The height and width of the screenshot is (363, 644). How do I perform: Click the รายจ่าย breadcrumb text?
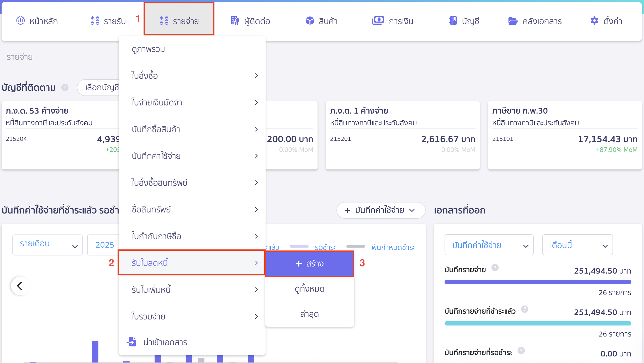click(20, 57)
